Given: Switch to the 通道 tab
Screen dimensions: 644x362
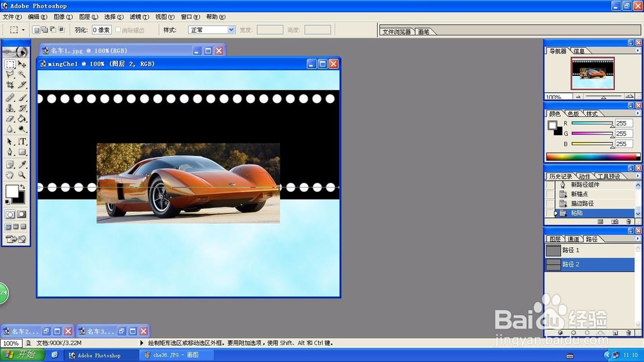Looking at the screenshot, I should (x=573, y=239).
